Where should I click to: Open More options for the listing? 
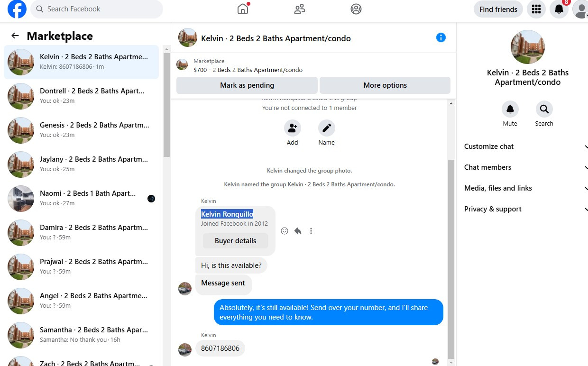point(385,85)
